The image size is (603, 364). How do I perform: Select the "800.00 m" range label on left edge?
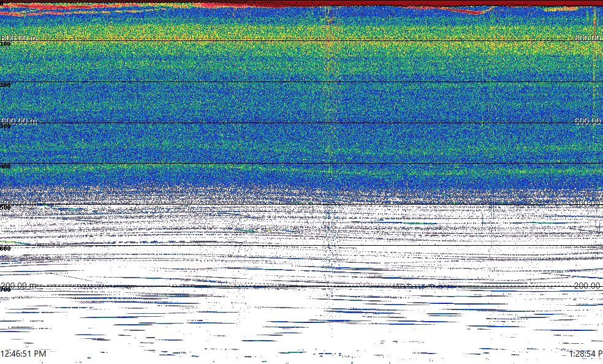coord(19,37)
